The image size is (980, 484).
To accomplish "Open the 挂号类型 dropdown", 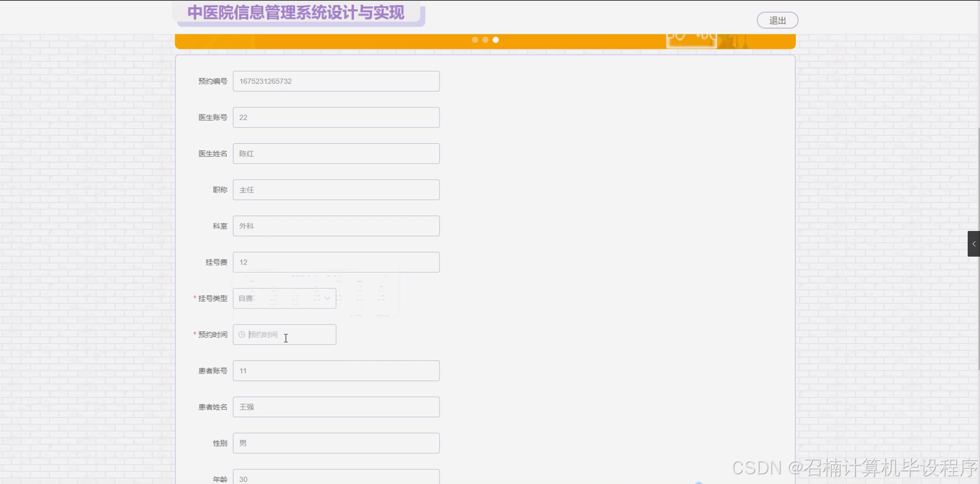I will (x=284, y=298).
